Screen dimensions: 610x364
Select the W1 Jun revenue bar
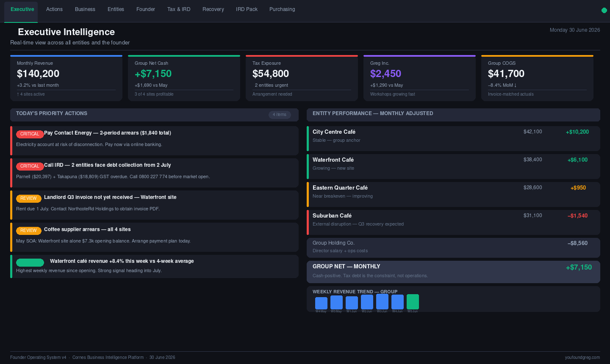click(352, 303)
